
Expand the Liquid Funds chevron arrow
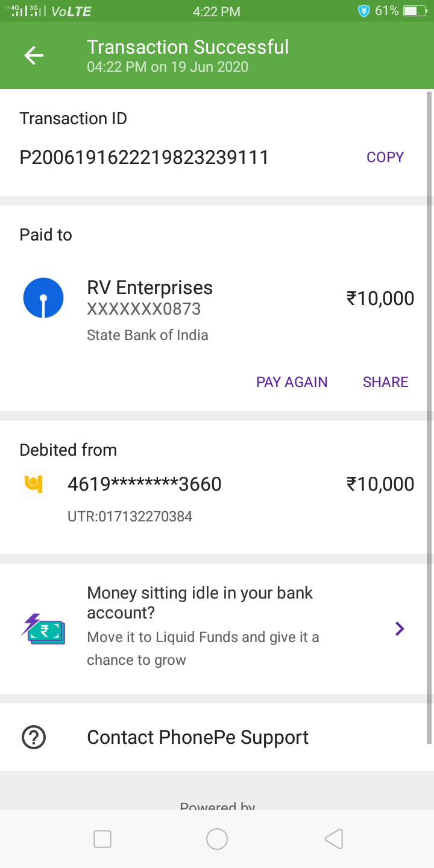399,629
